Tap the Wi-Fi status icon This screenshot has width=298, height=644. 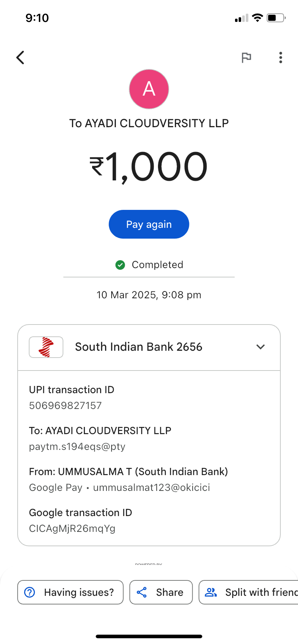tap(257, 18)
